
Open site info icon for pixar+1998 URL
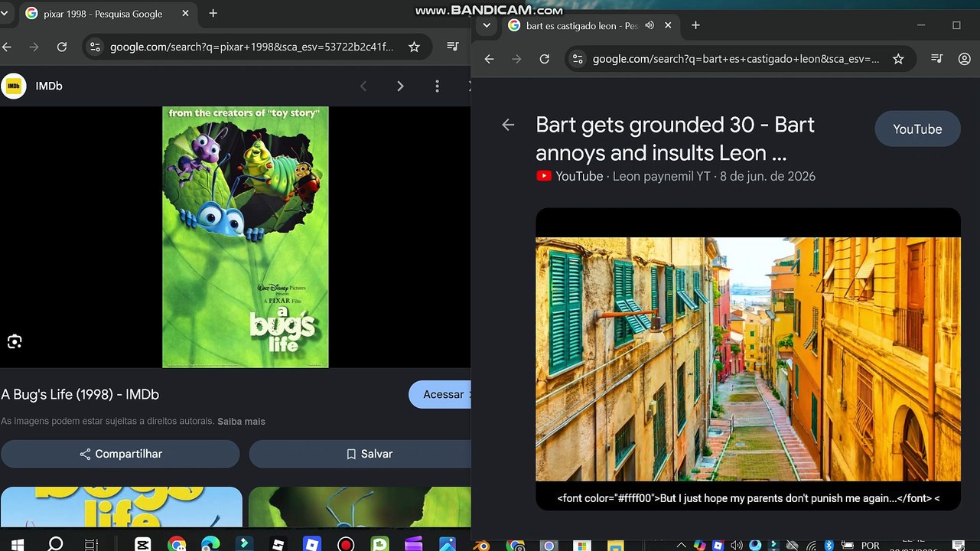95,47
